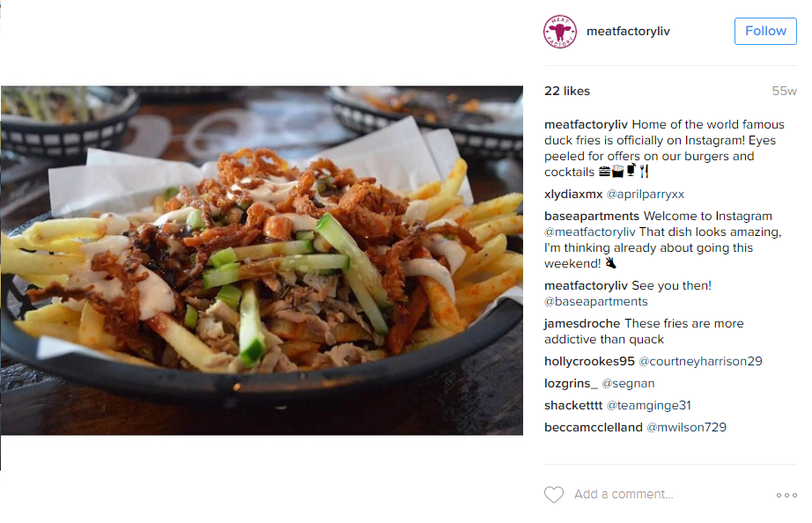Visit hollycrookes95's profile

(589, 362)
